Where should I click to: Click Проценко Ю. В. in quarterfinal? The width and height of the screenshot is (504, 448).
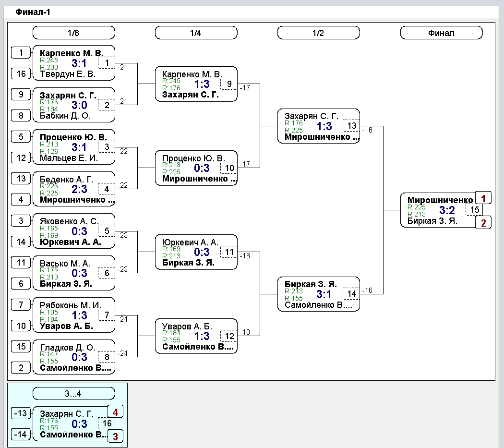click(193, 158)
